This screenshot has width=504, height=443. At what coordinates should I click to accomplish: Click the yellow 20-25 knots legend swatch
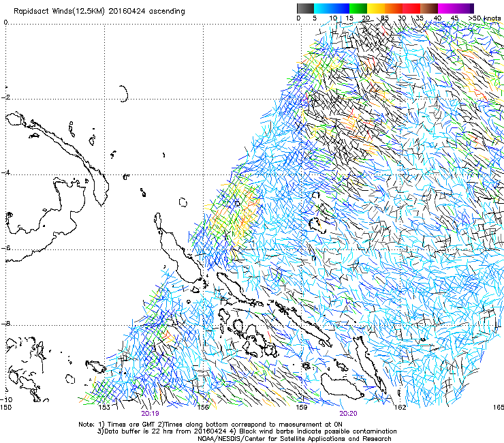376,8
